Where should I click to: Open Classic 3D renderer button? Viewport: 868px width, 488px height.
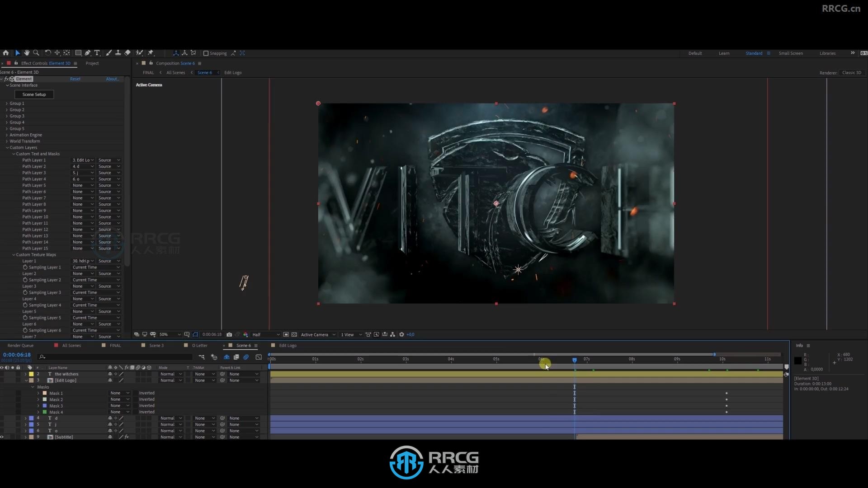[x=852, y=72]
